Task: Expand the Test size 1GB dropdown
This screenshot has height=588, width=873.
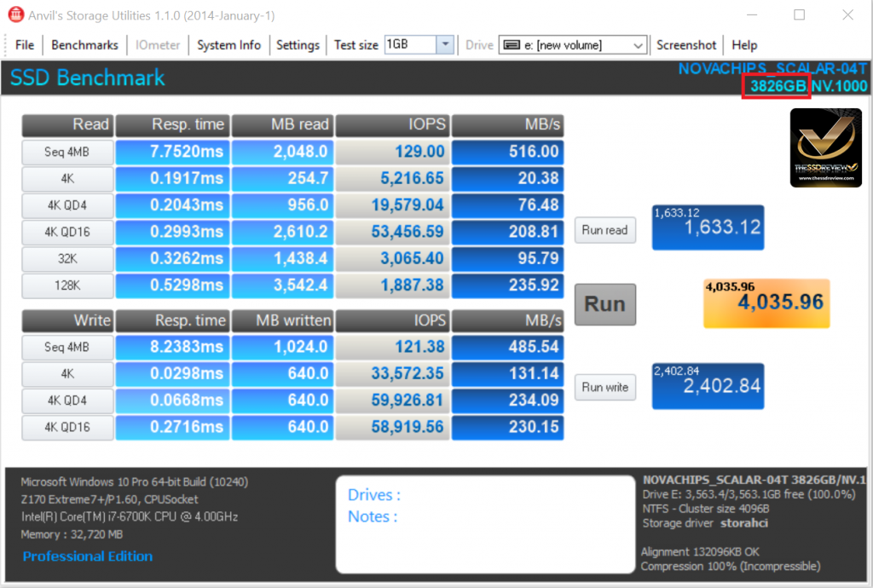Action: (x=445, y=45)
